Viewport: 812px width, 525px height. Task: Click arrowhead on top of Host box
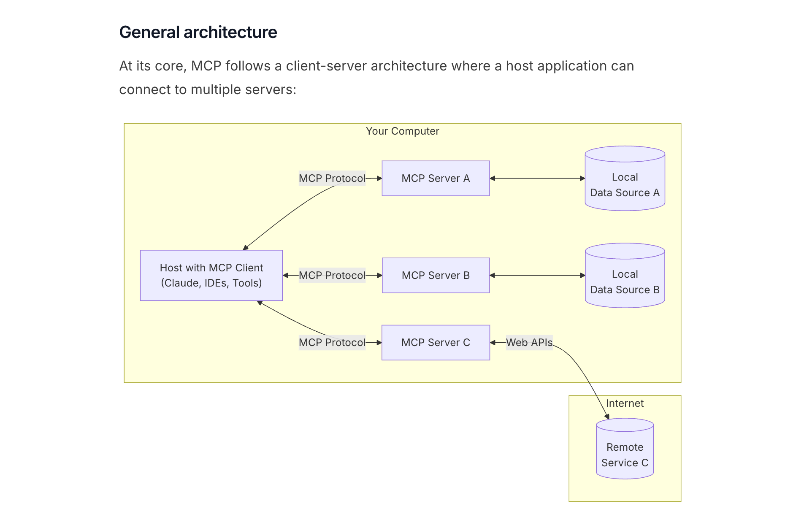tap(245, 248)
